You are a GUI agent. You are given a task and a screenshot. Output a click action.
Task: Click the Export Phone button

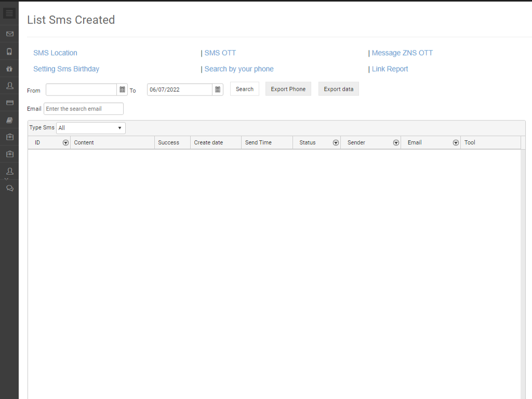(288, 89)
